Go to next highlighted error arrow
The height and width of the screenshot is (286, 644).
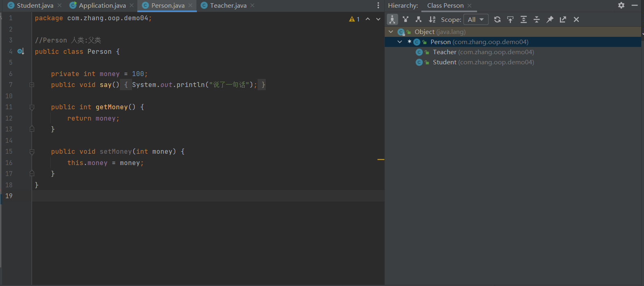click(378, 19)
